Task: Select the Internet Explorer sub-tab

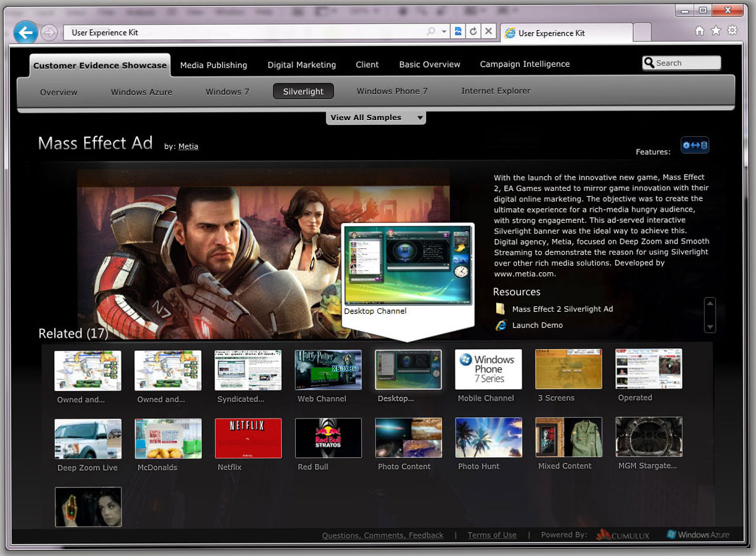Action: [496, 91]
